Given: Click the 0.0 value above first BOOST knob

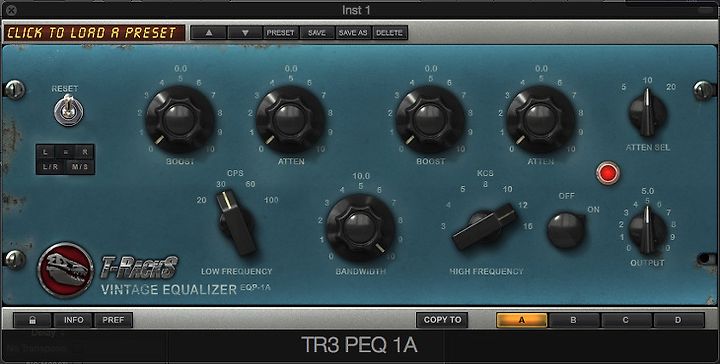Looking at the screenshot, I should pos(180,68).
